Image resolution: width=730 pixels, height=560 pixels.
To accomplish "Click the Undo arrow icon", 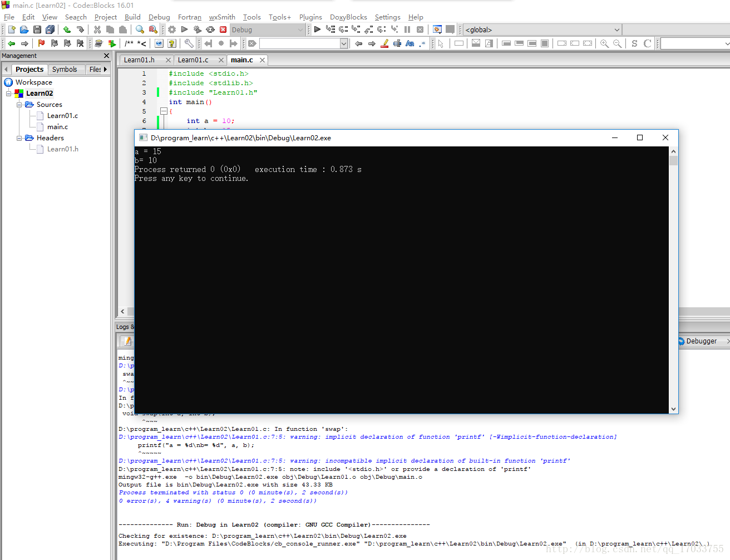I will pyautogui.click(x=67, y=30).
